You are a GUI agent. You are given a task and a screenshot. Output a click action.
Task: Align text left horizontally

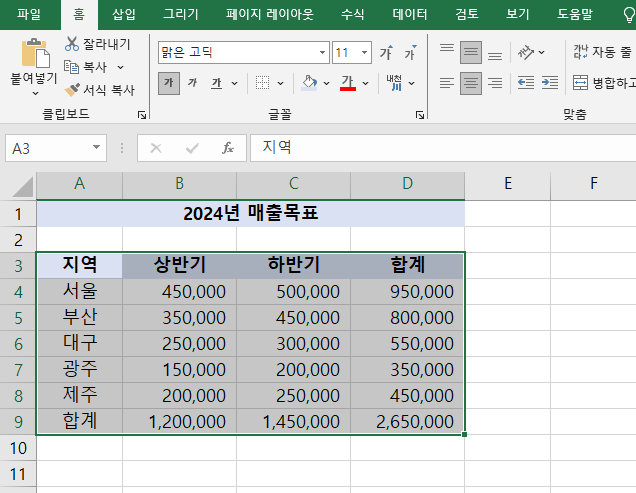pos(447,83)
